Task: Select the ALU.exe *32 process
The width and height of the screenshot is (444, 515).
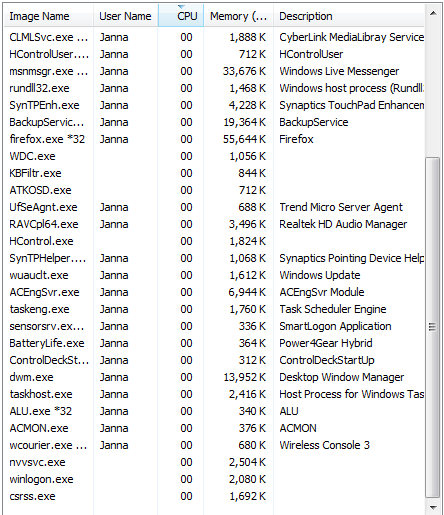Action: (x=214, y=411)
